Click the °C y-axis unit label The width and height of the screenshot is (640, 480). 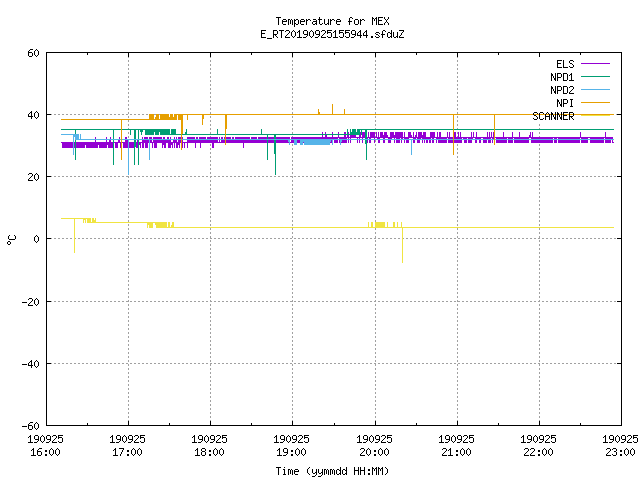point(11,240)
